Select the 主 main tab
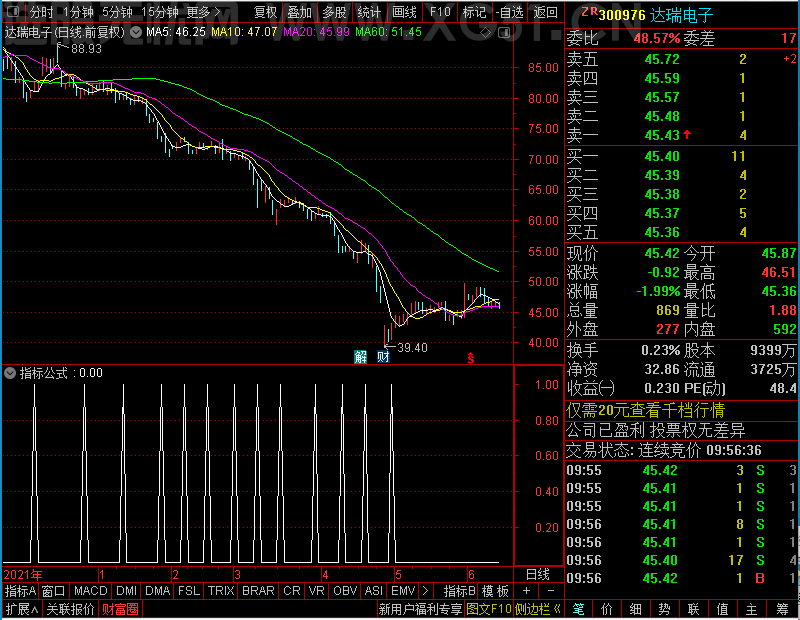Viewport: 800px width, 620px height. coord(752,609)
